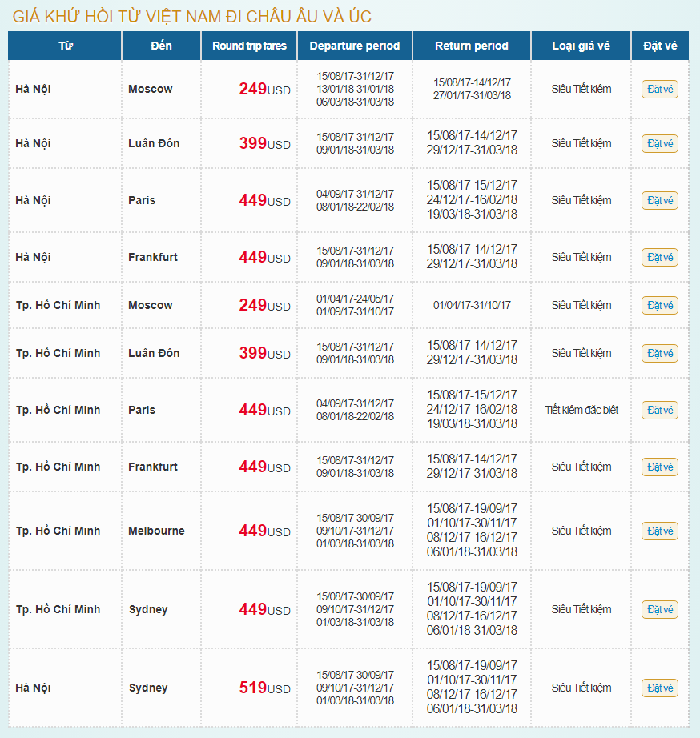Select Melbourne destination cell

coord(157,531)
